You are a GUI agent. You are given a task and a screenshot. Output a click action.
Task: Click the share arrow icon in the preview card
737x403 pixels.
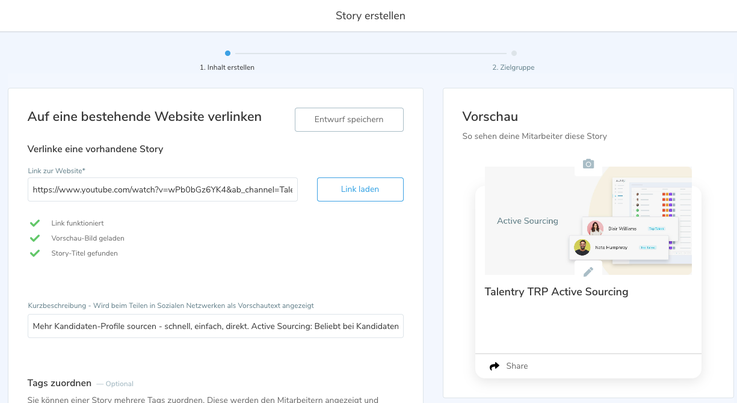pyautogui.click(x=494, y=366)
